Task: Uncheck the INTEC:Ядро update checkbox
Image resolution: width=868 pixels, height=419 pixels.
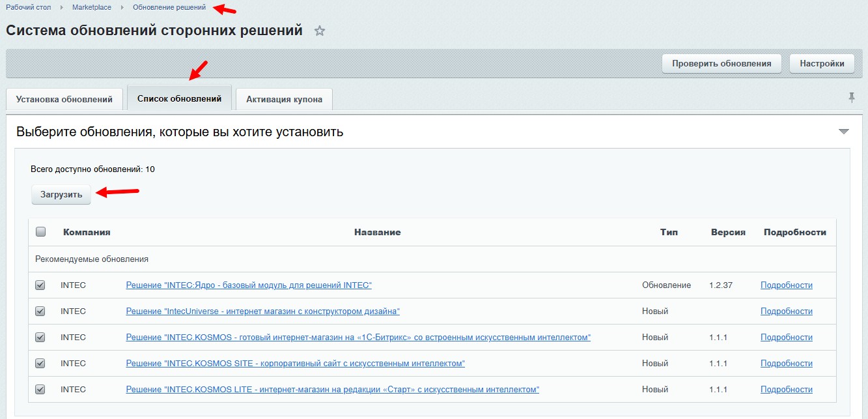Action: [40, 285]
